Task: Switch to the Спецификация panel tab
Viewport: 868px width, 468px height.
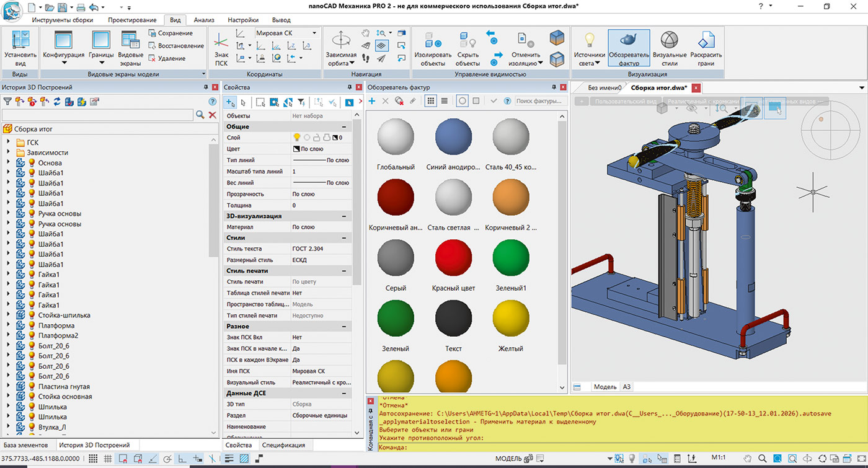Action: [283, 445]
